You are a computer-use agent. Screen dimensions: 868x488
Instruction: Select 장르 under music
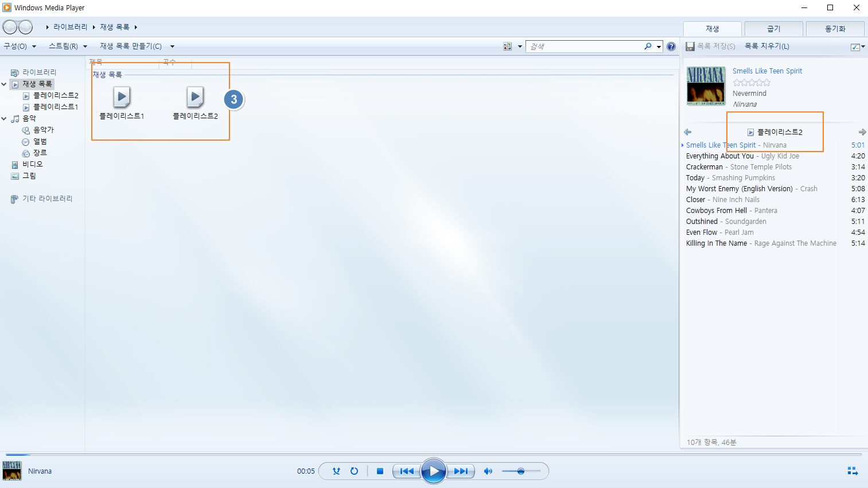click(x=40, y=153)
